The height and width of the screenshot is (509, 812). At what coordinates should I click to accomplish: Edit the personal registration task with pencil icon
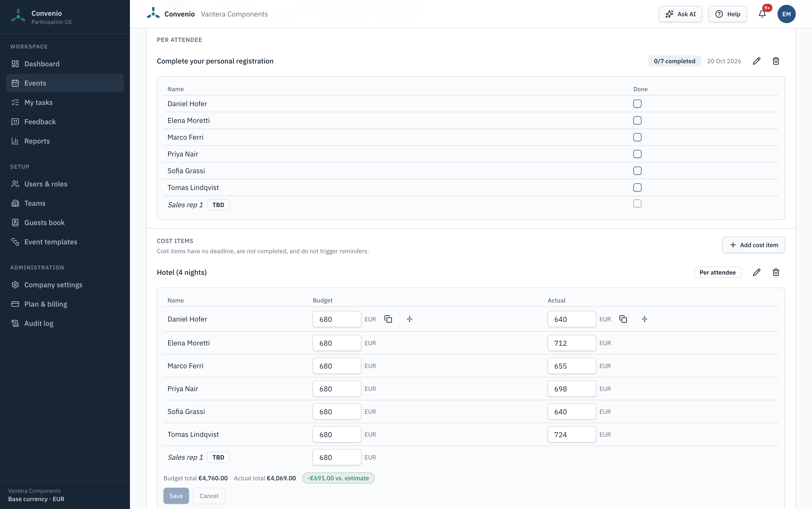756,61
